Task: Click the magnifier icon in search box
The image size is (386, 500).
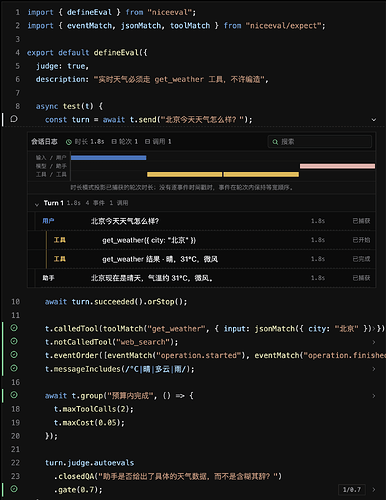Action: (x=275, y=142)
